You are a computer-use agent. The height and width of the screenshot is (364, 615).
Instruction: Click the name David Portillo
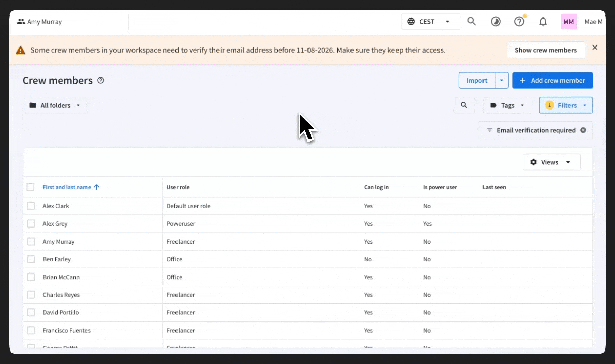[61, 312]
